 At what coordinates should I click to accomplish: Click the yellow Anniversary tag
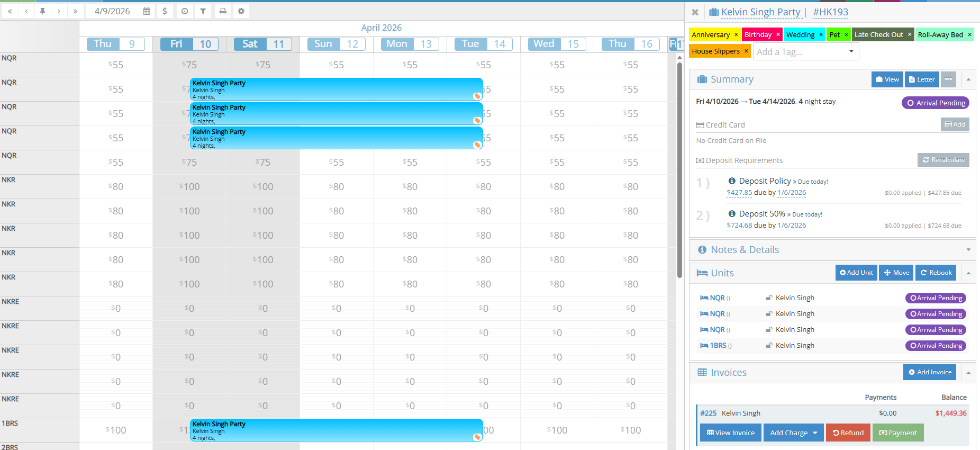click(710, 35)
